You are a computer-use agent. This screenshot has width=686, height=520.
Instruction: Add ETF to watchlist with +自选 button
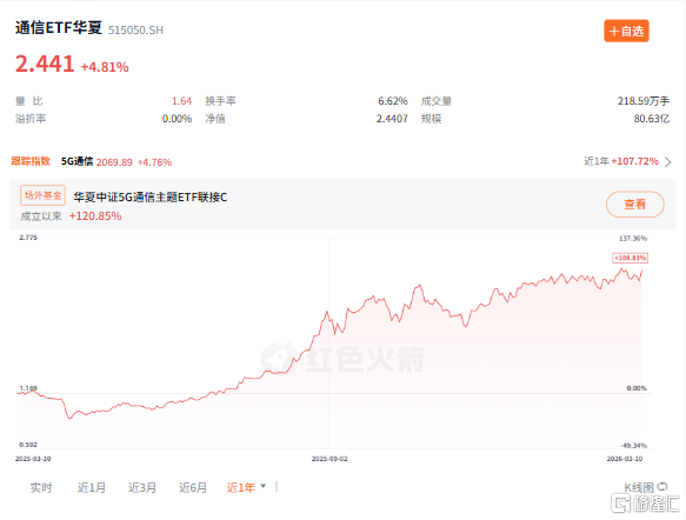(626, 31)
